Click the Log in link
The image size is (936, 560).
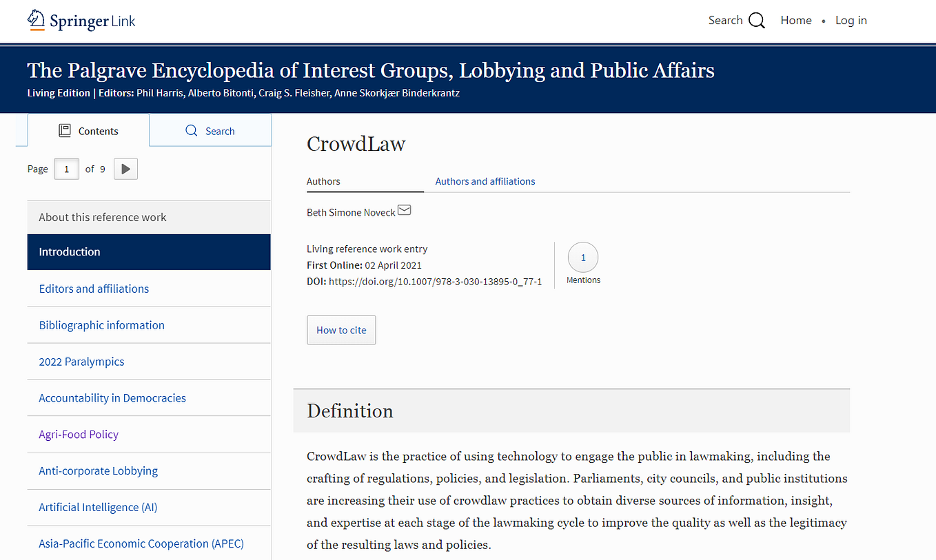click(851, 20)
